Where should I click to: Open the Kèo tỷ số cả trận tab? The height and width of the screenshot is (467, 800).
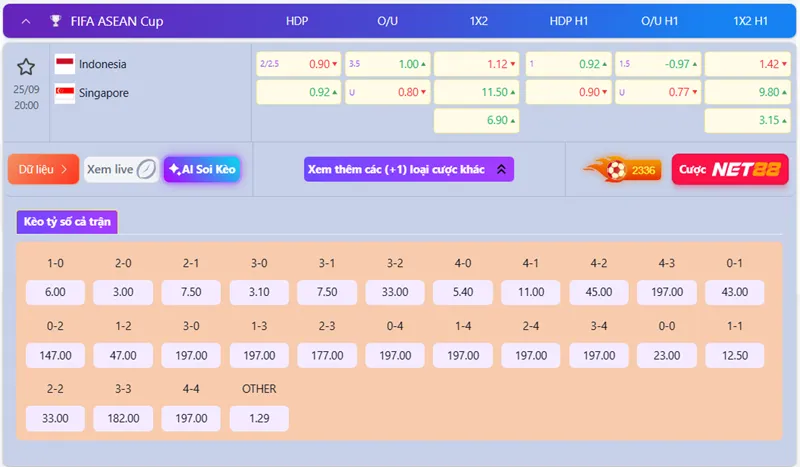click(67, 222)
